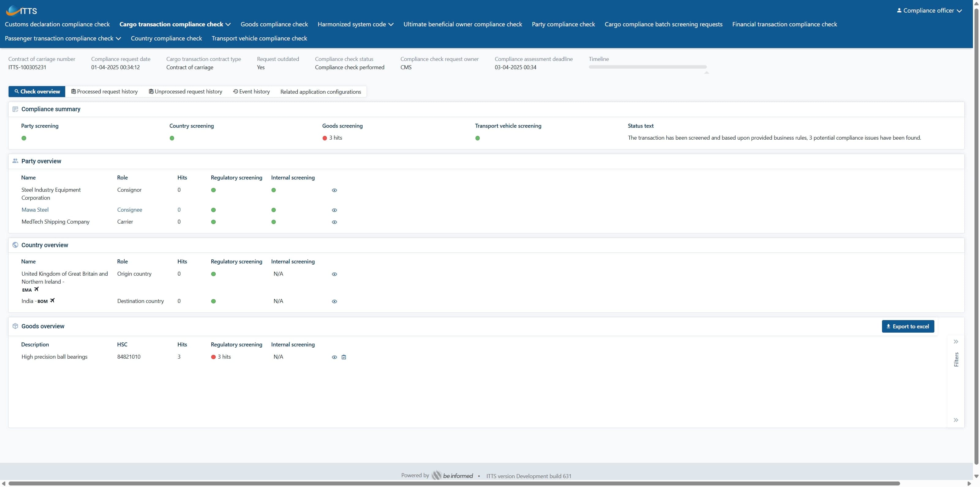980x487 pixels.
Task: Click the Compliance officer user icon
Action: tap(899, 10)
